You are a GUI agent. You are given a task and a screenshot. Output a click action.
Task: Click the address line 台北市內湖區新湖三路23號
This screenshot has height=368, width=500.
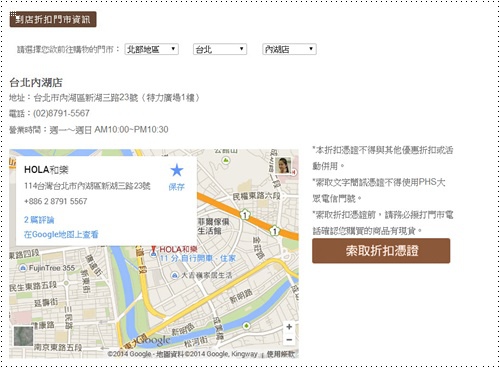click(x=86, y=98)
